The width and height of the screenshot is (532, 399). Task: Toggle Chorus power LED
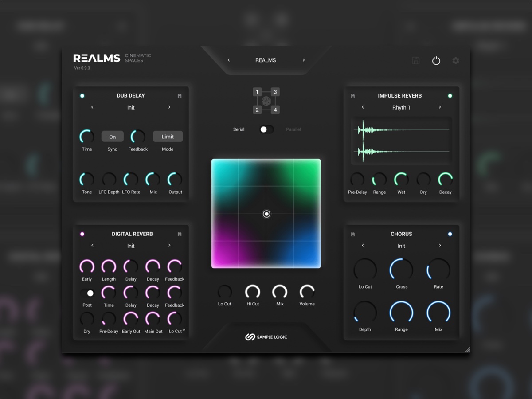pyautogui.click(x=450, y=234)
